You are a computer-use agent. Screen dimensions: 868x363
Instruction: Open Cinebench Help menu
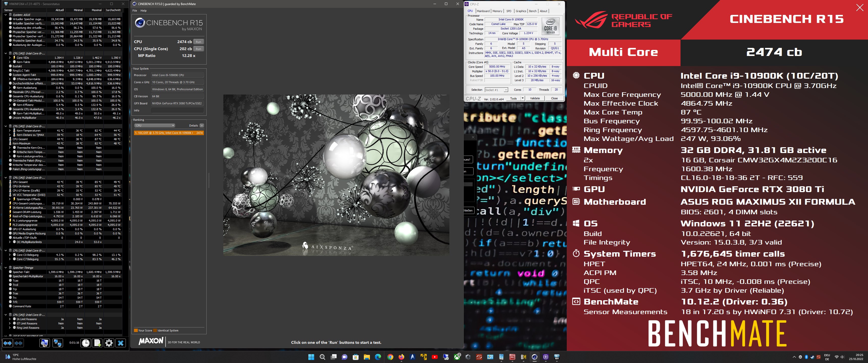point(144,10)
